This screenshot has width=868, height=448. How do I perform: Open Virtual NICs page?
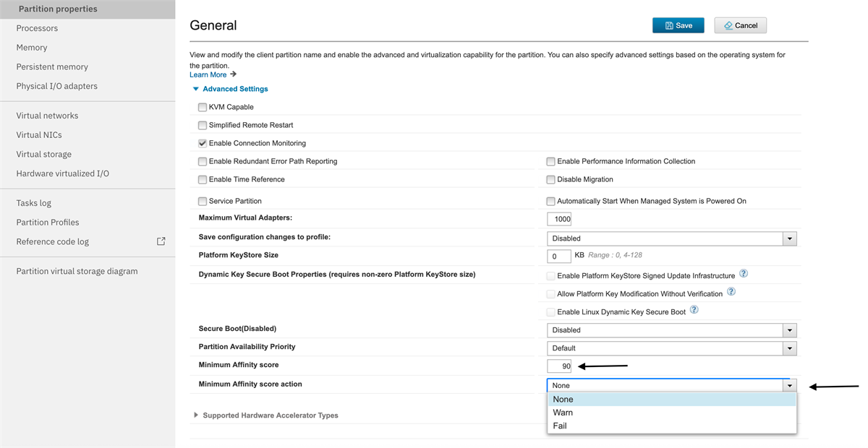(x=39, y=135)
